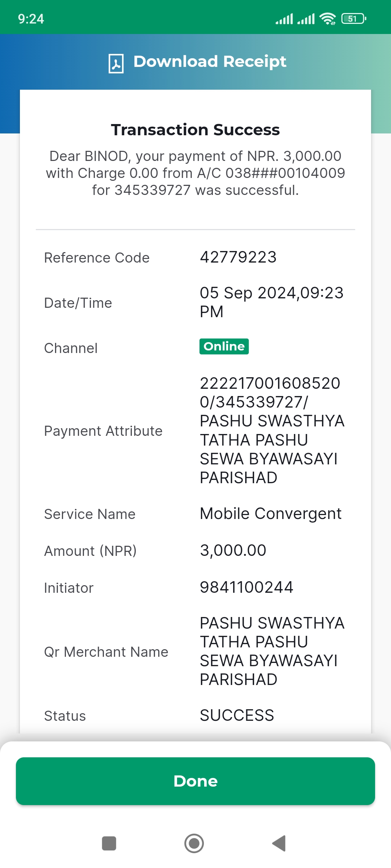Viewport: 391px width, 868px height.
Task: Tap the battery indicator showing 51
Action: click(354, 19)
